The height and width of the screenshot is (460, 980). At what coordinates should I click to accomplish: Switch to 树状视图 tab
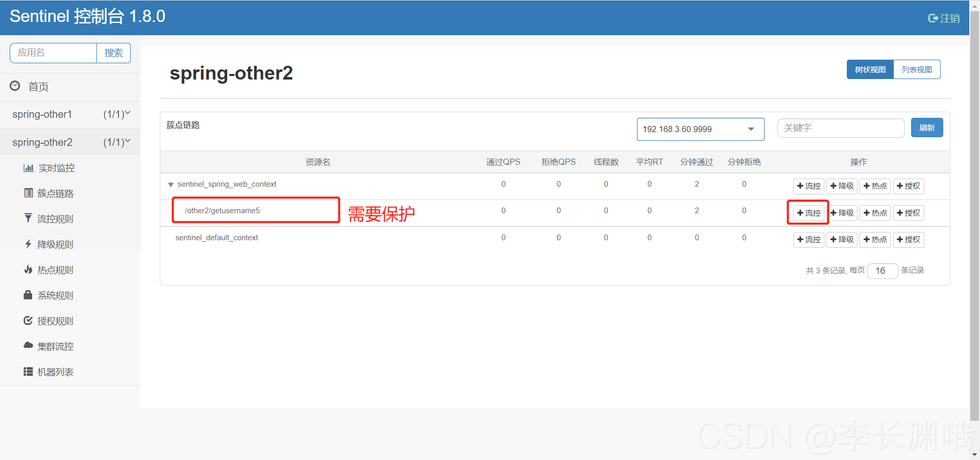click(x=870, y=69)
